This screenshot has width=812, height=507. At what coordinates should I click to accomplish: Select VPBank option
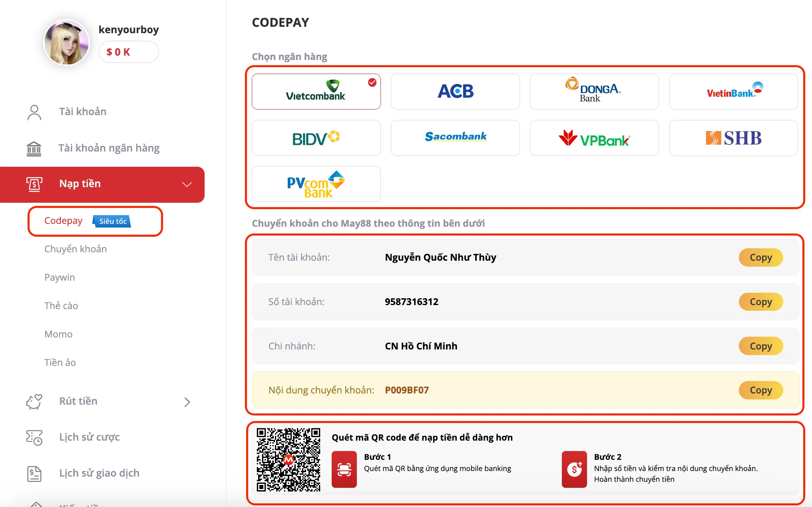(x=594, y=138)
